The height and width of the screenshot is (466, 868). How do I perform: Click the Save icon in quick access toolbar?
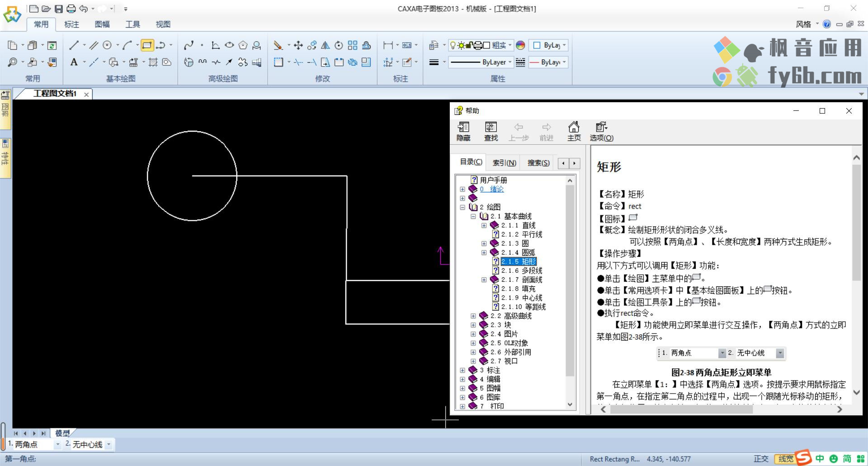click(59, 9)
